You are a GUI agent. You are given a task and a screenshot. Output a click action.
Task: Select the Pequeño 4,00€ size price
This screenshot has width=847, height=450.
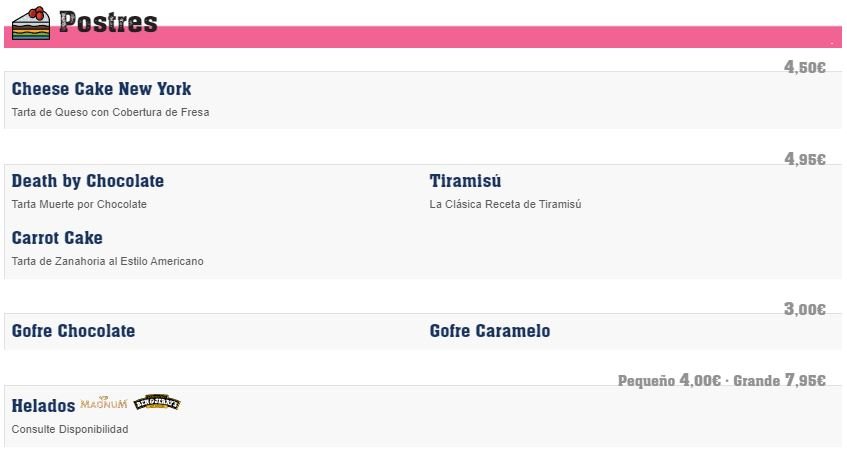[x=669, y=380]
